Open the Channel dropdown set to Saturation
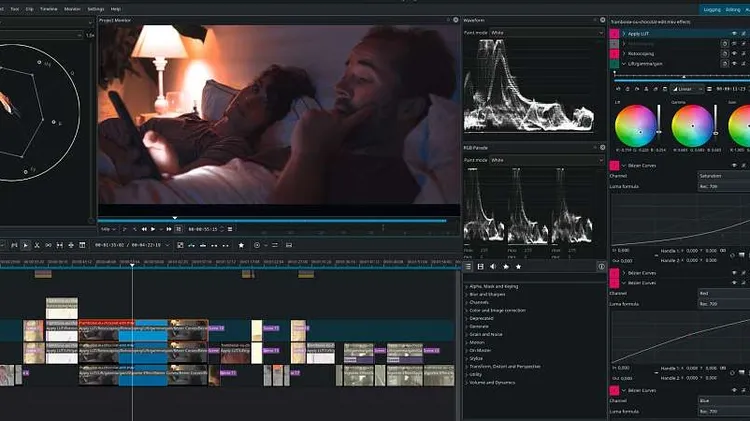Image resolution: width=750 pixels, height=421 pixels. 720,176
